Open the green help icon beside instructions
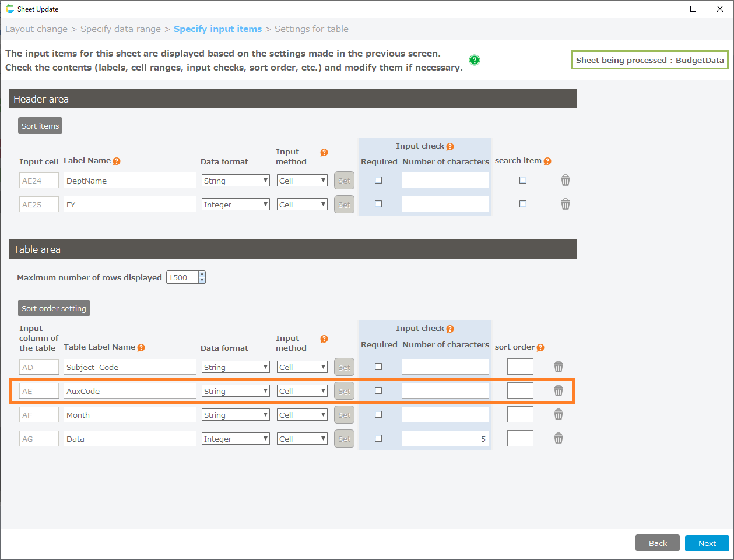The width and height of the screenshot is (734, 560). point(475,60)
